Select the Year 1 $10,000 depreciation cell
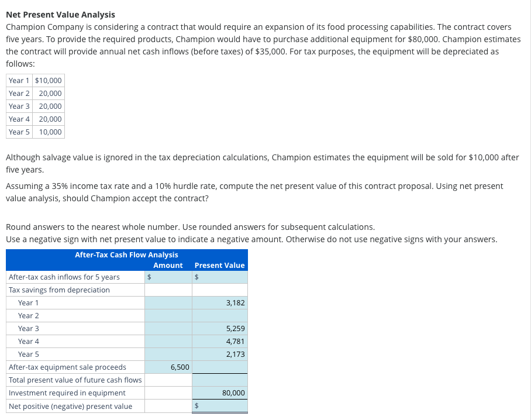The height and width of the screenshot is (420, 531). [x=49, y=80]
